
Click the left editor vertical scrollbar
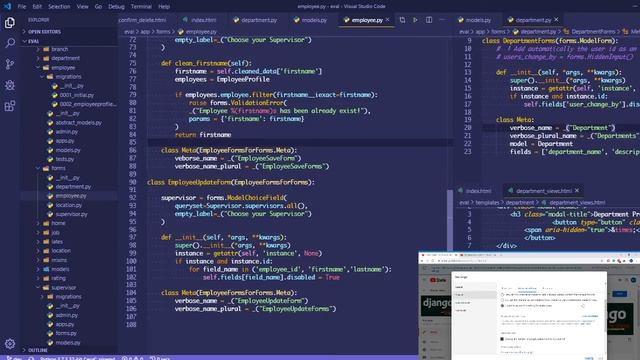(x=450, y=220)
